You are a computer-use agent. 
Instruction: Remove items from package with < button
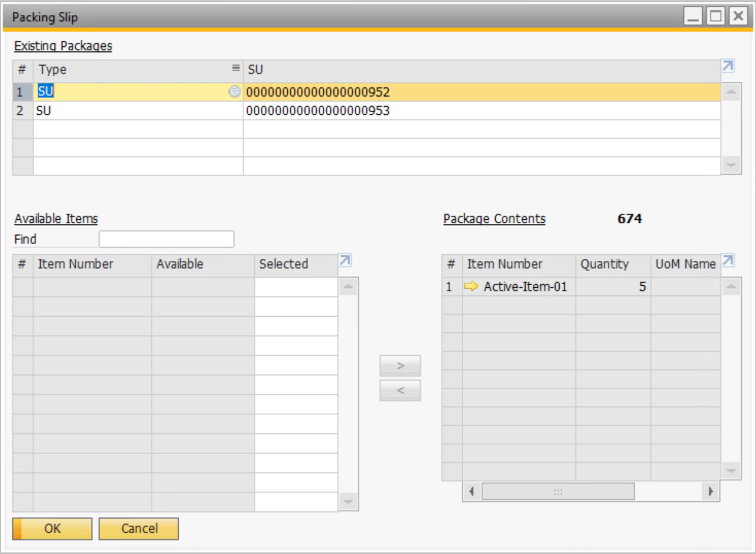pyautogui.click(x=400, y=390)
